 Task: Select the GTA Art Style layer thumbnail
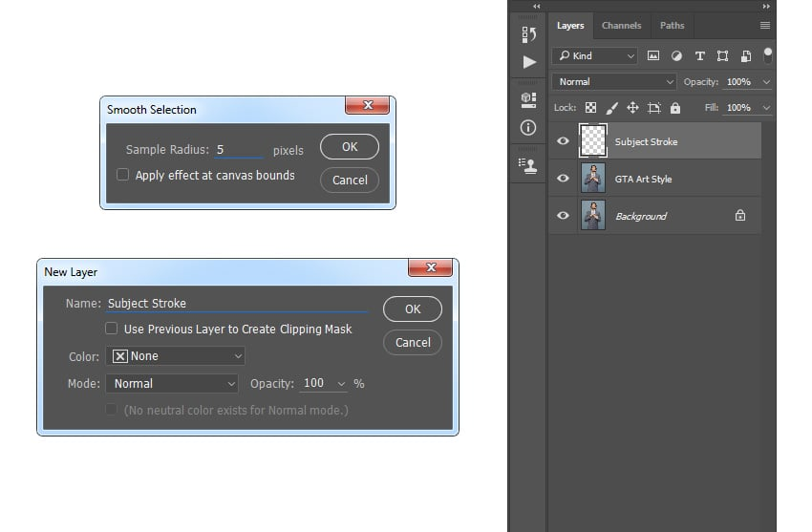[x=593, y=178]
